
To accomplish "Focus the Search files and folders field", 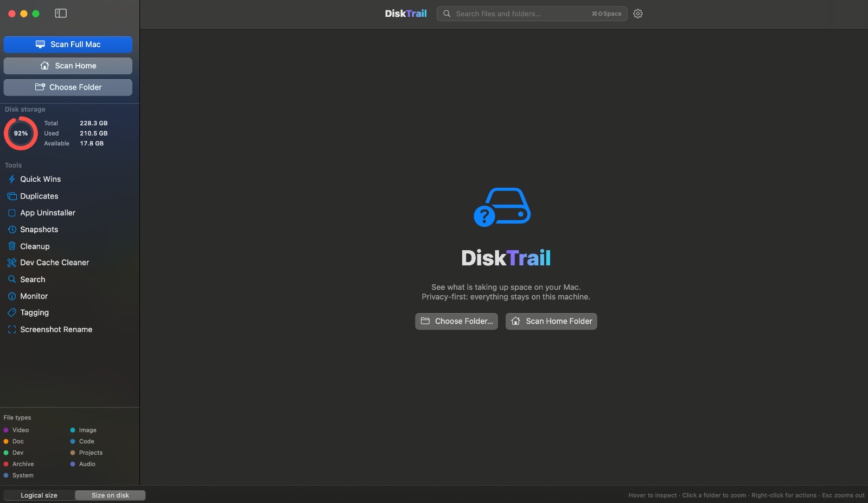I will [532, 14].
